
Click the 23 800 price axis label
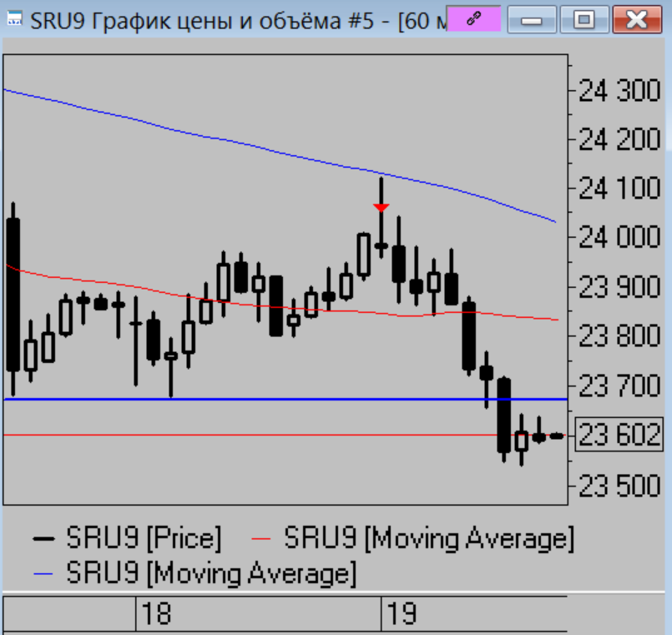(619, 337)
